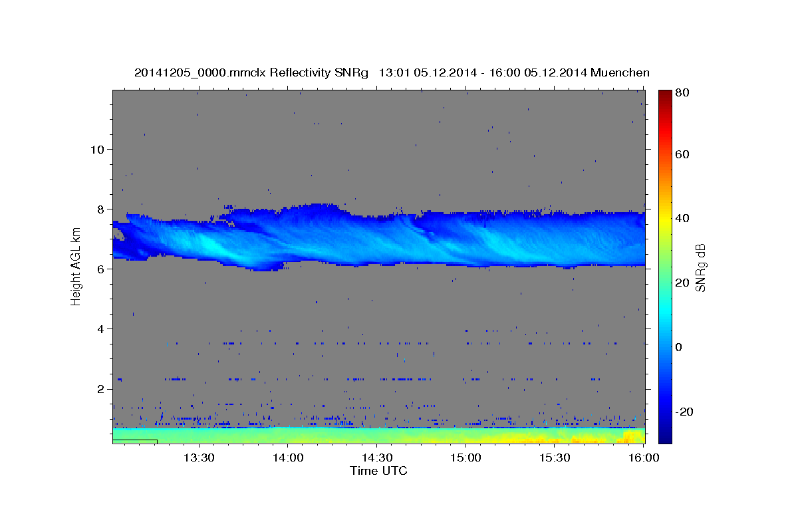Click the 'Time UTC' x-axis label
798x532 pixels.
click(x=378, y=471)
